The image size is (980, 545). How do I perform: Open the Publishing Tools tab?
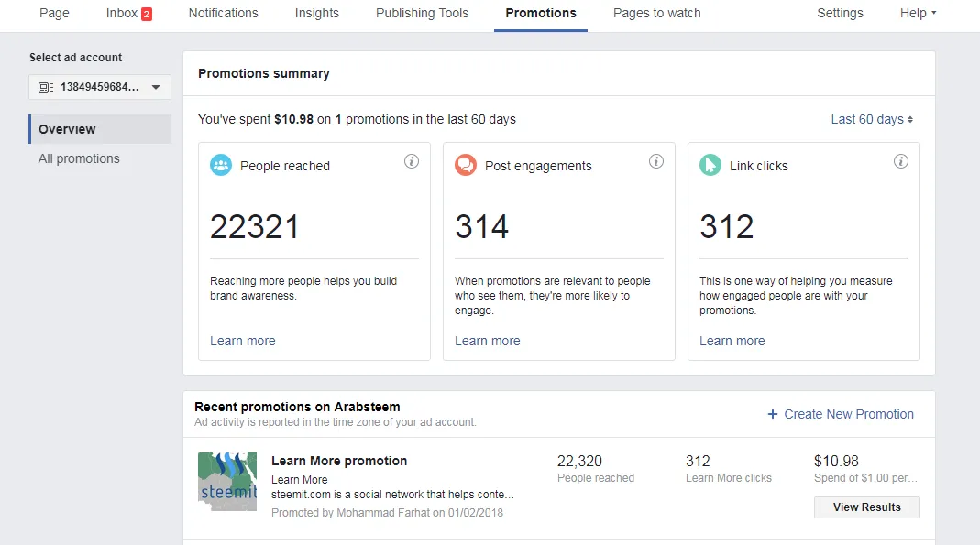(x=422, y=13)
